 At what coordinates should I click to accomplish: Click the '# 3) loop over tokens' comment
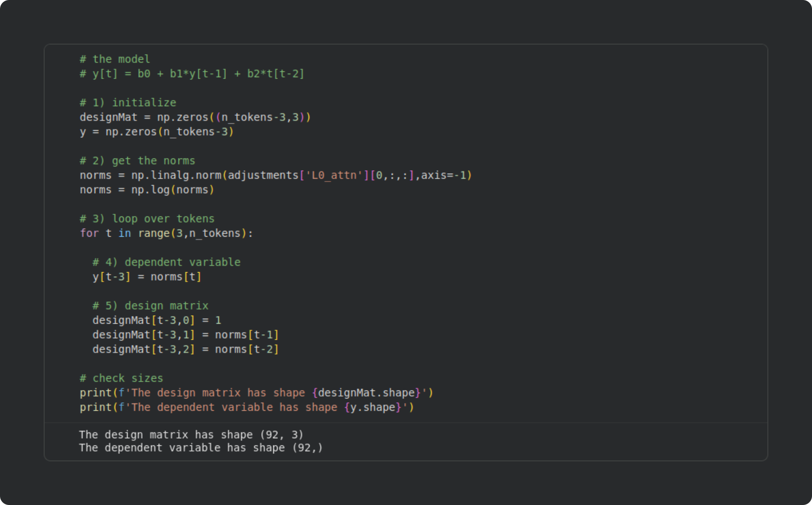[147, 219]
